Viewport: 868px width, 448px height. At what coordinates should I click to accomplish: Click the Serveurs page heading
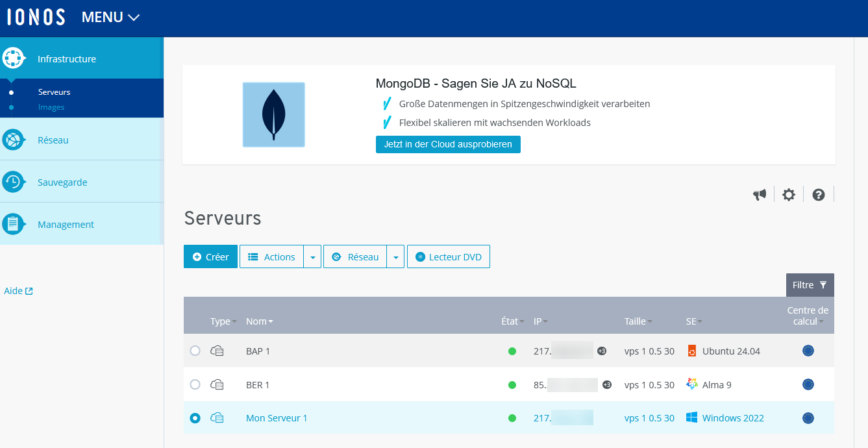coord(223,218)
